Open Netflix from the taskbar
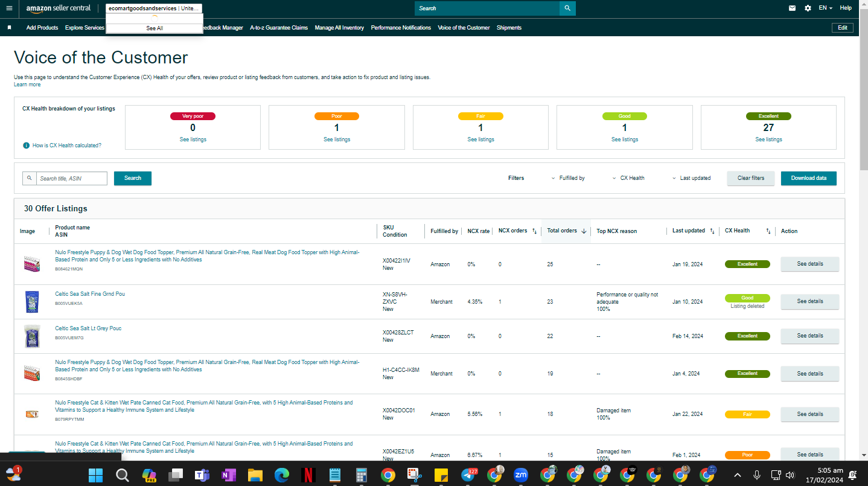 pos(308,475)
